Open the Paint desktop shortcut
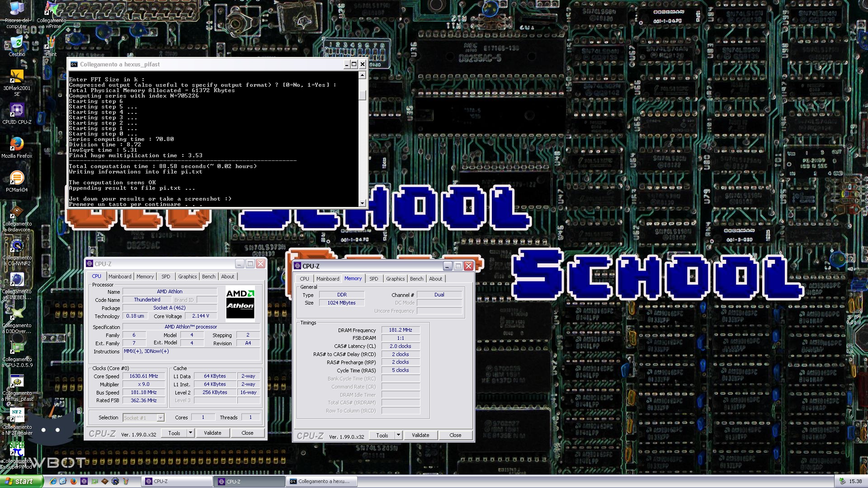 [51, 46]
